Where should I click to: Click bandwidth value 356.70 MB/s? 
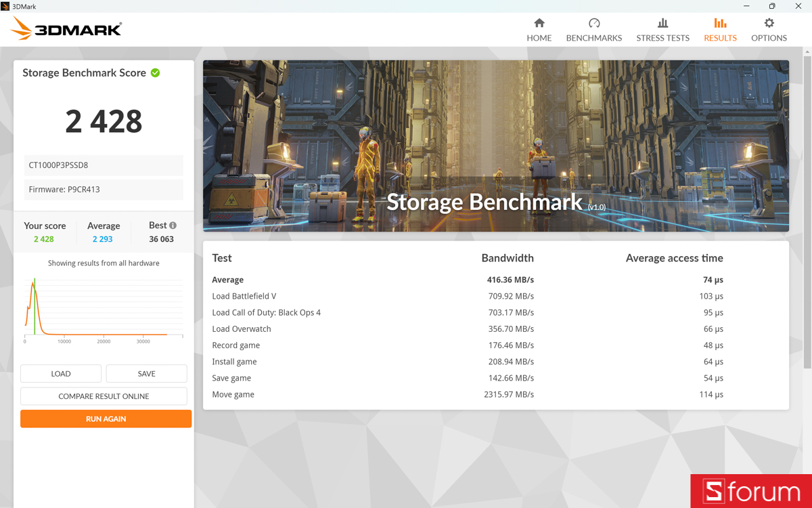coord(511,329)
